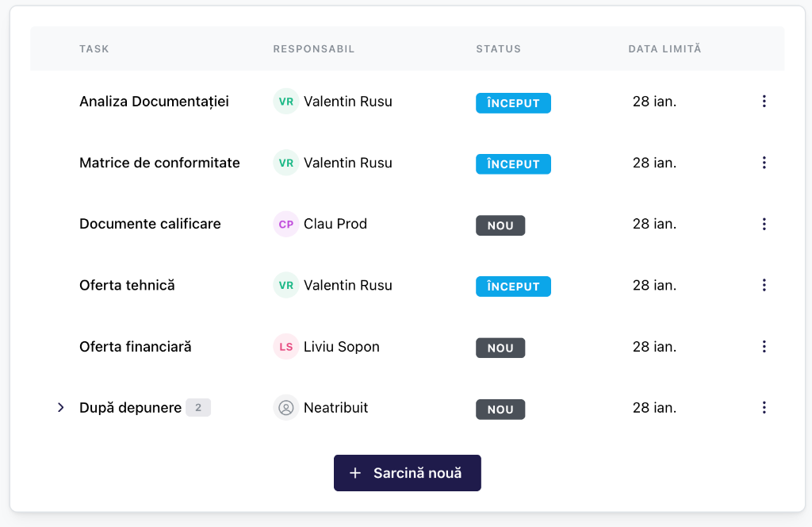Image resolution: width=812 pixels, height=527 pixels.
Task: Click ÎNCEPUT status of Analiza Documentației
Action: [513, 103]
